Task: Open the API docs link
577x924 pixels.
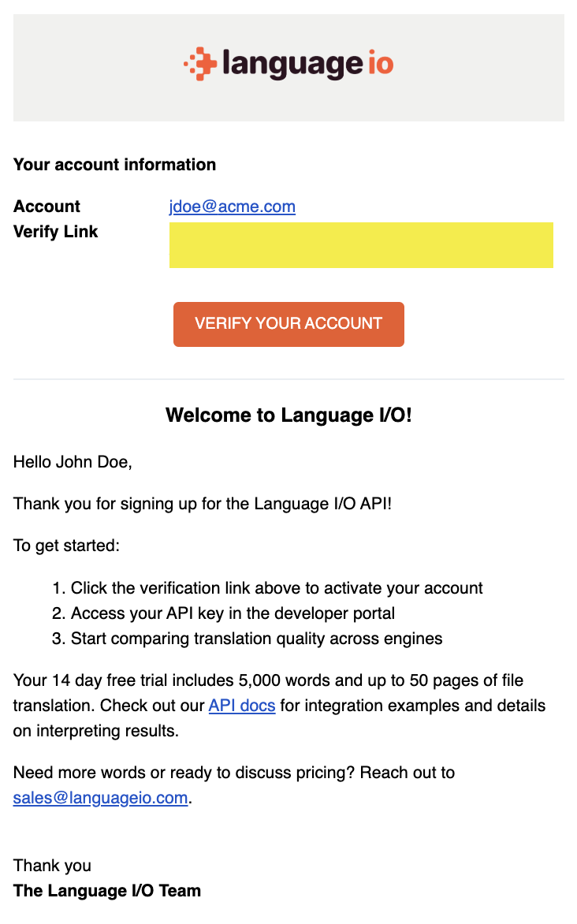Action: (242, 706)
